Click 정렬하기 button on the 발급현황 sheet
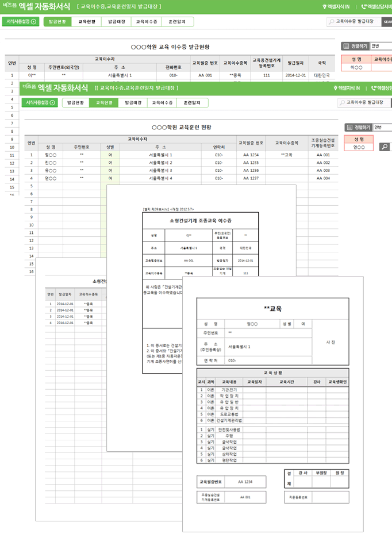 pyautogui.click(x=355, y=46)
